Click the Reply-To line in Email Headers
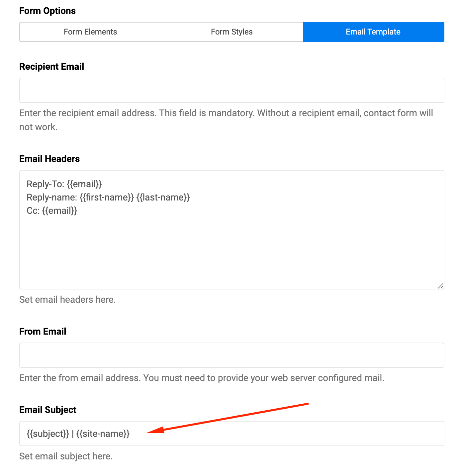 pyautogui.click(x=64, y=184)
